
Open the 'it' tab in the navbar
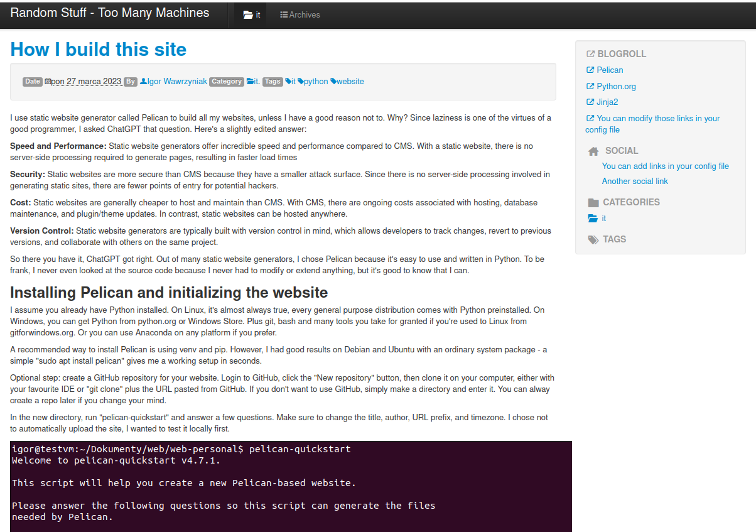(251, 14)
